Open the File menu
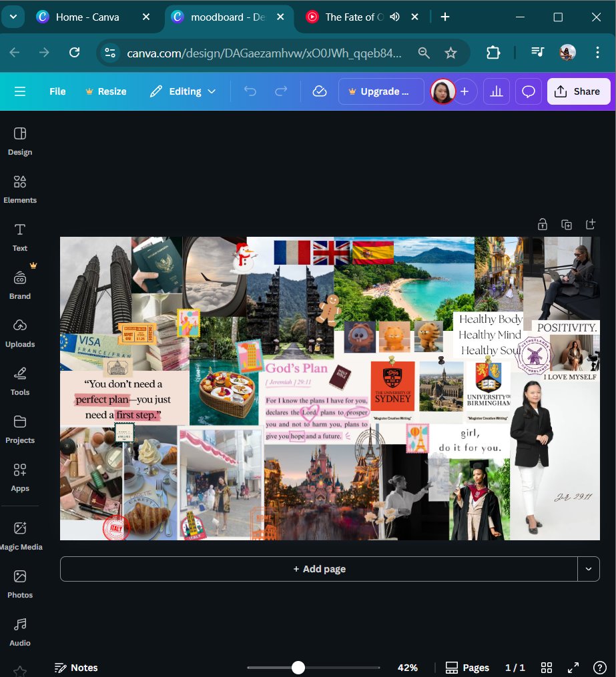The image size is (616, 677). click(x=57, y=91)
